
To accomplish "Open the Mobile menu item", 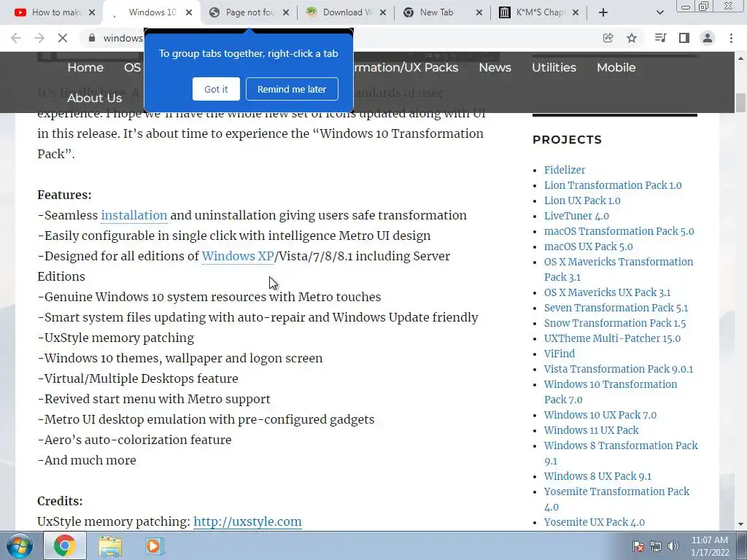I will (x=616, y=68).
